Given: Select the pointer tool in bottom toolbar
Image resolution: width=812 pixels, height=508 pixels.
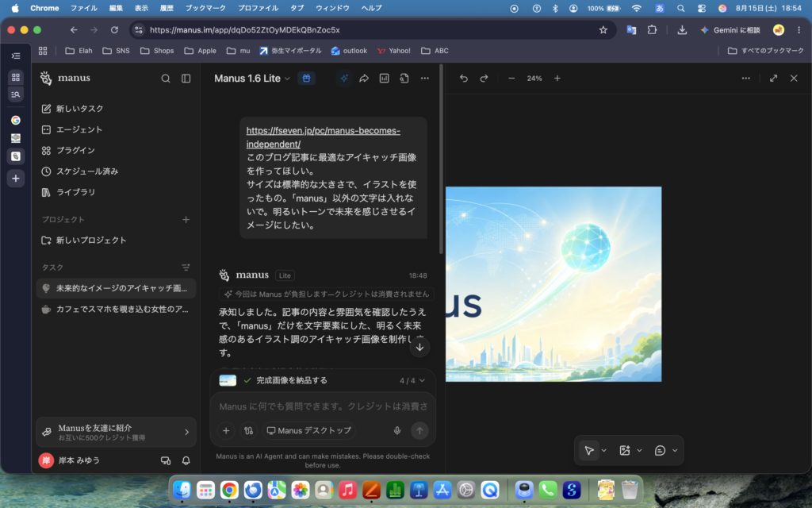Looking at the screenshot, I should (x=589, y=451).
